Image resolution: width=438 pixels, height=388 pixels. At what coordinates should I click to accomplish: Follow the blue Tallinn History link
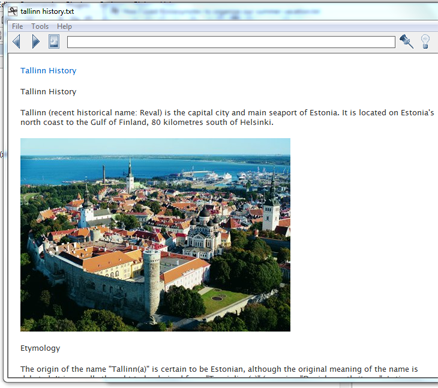(48, 71)
